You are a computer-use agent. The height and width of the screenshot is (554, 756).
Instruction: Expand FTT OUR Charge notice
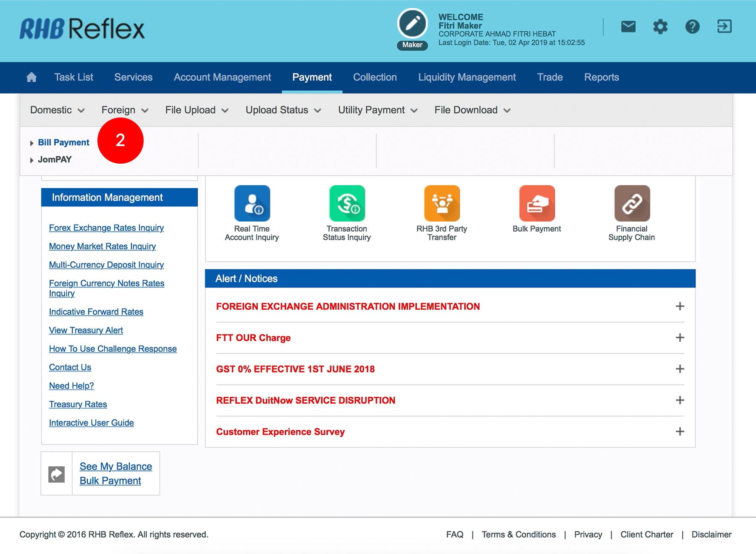tap(680, 337)
